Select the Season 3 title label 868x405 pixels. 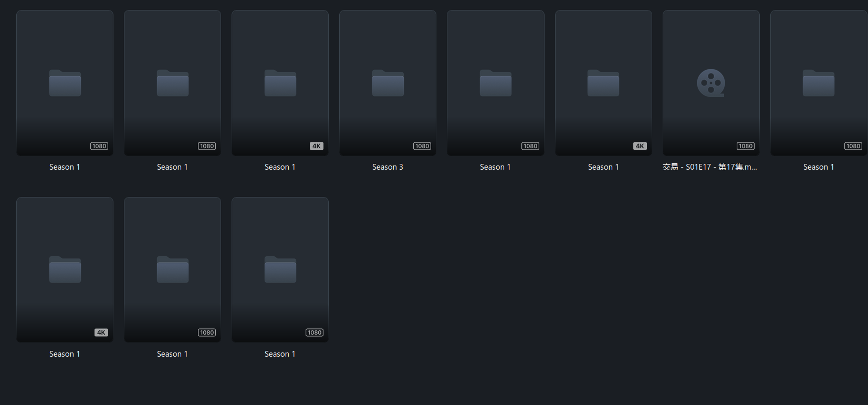pos(388,167)
